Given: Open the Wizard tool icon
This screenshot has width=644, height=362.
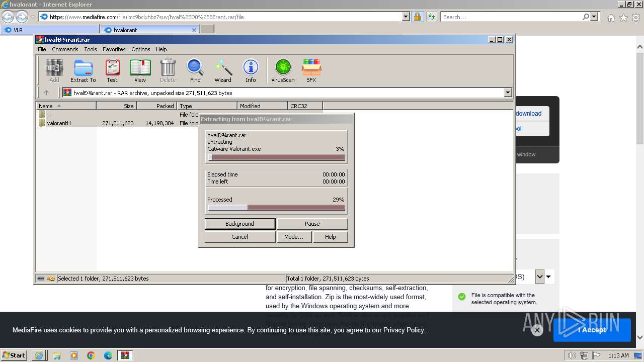Looking at the screenshot, I should 223,70.
